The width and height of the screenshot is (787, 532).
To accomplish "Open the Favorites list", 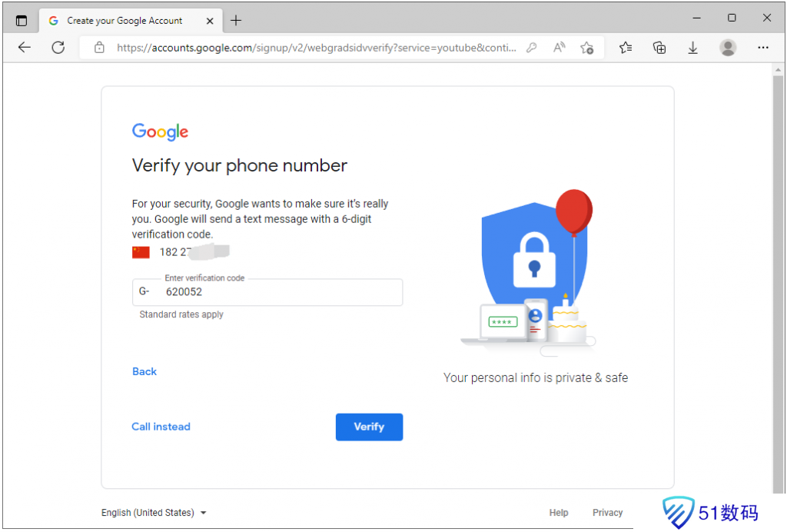I will click(x=626, y=48).
